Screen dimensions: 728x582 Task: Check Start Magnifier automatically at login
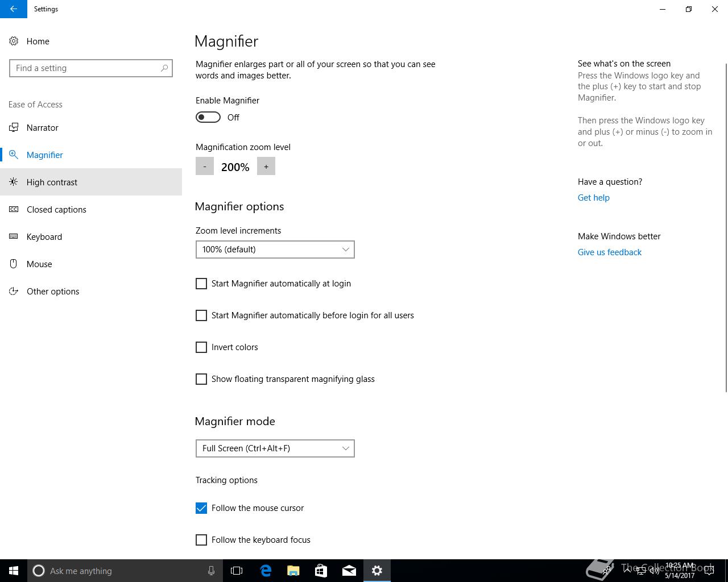(201, 284)
